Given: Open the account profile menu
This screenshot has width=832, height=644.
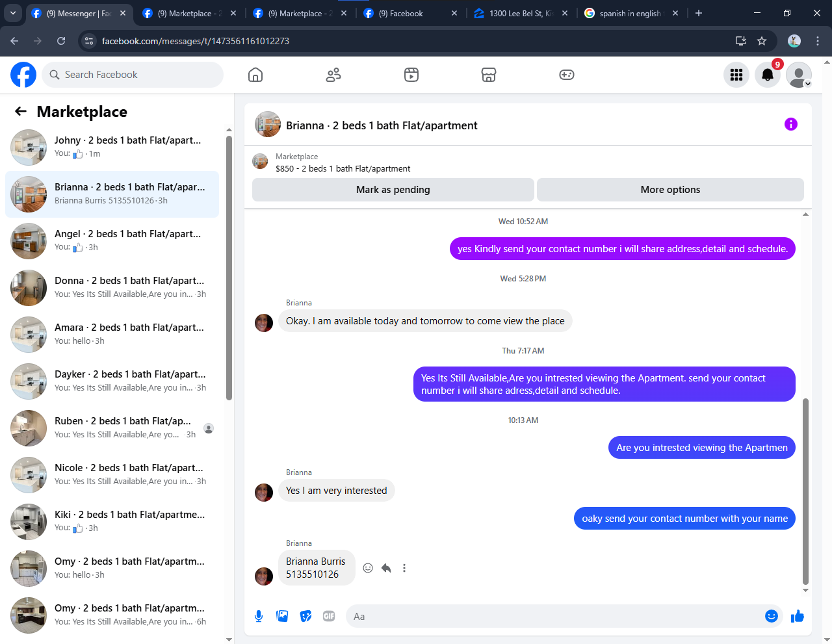Looking at the screenshot, I should point(799,75).
